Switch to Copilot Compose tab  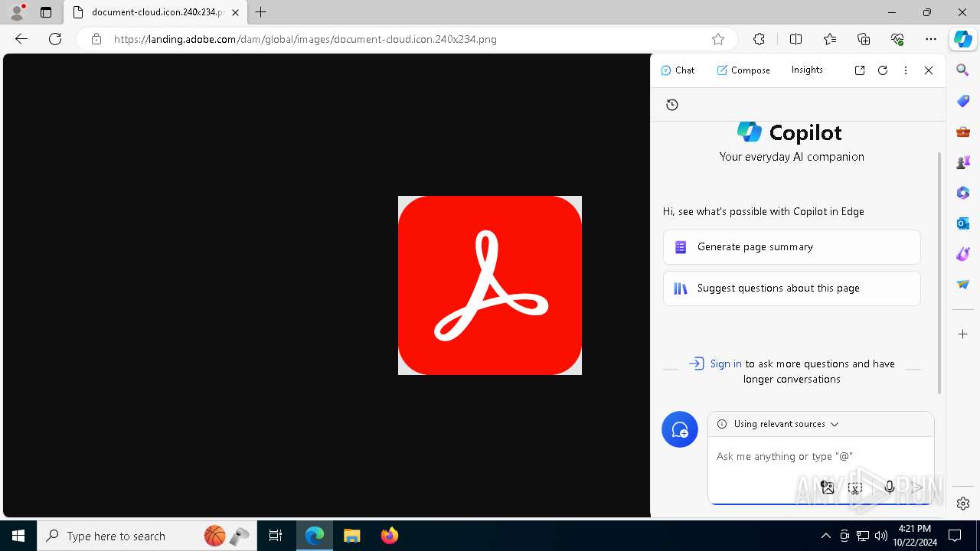743,70
